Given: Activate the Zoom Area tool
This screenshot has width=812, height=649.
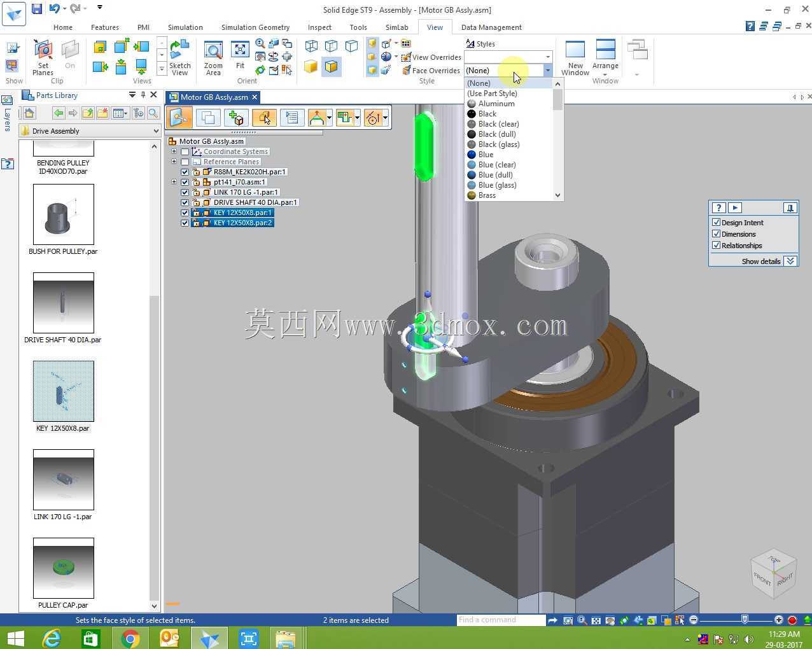Looking at the screenshot, I should click(213, 59).
